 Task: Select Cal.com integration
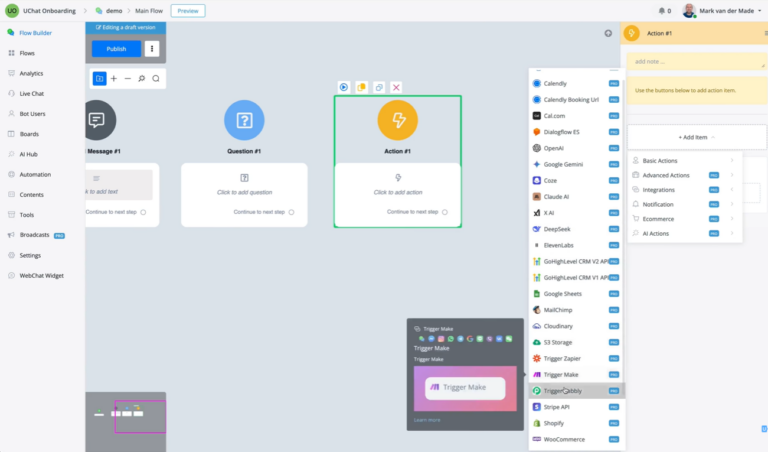coord(576,116)
